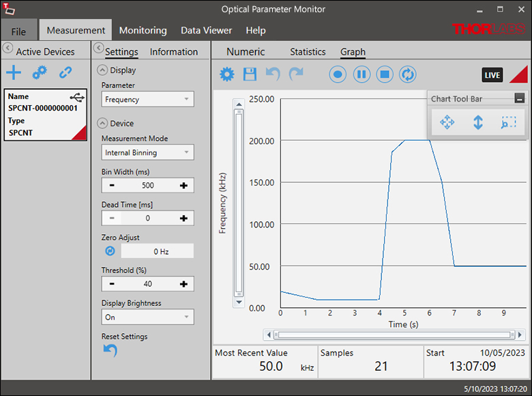Toggle the LIVE indicator button
The height and width of the screenshot is (396, 532).
[492, 75]
